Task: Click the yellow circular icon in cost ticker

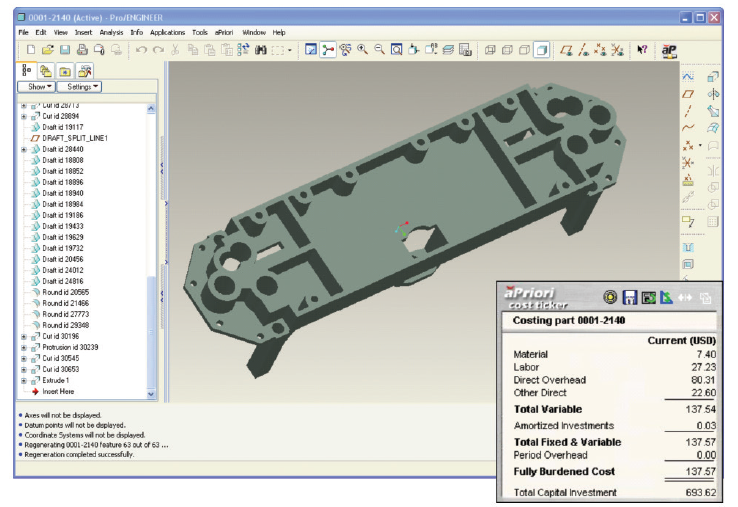Action: tap(610, 297)
